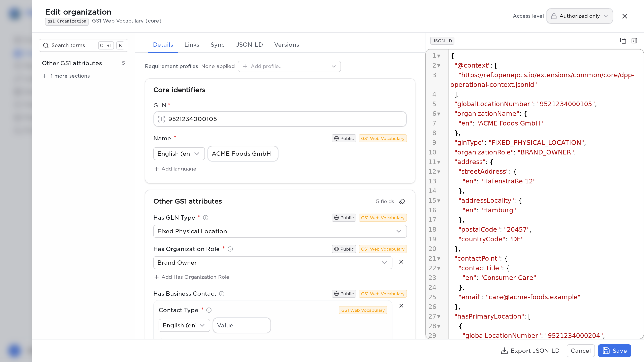Image resolution: width=644 pixels, height=362 pixels.
Task: Jump to Other GS1 attributes section in sidebar
Action: tap(83, 63)
